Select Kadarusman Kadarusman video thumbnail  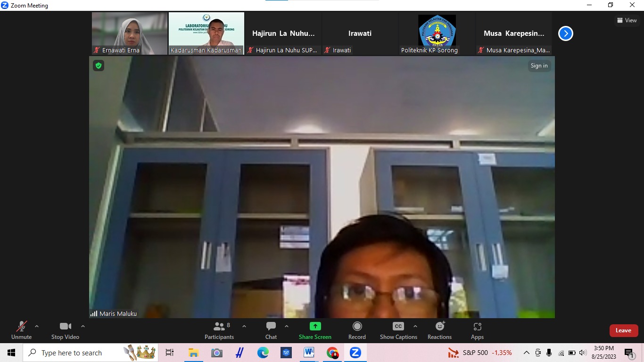[206, 33]
